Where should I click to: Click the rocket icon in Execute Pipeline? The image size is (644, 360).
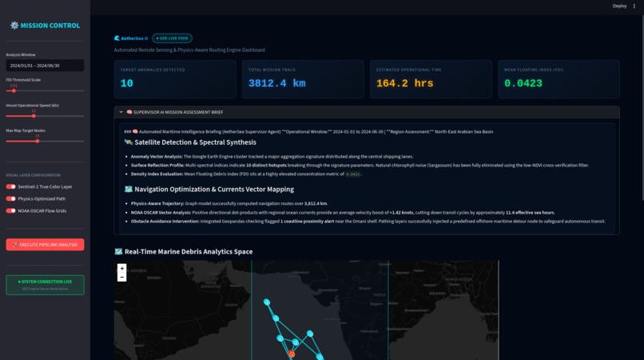(15, 245)
